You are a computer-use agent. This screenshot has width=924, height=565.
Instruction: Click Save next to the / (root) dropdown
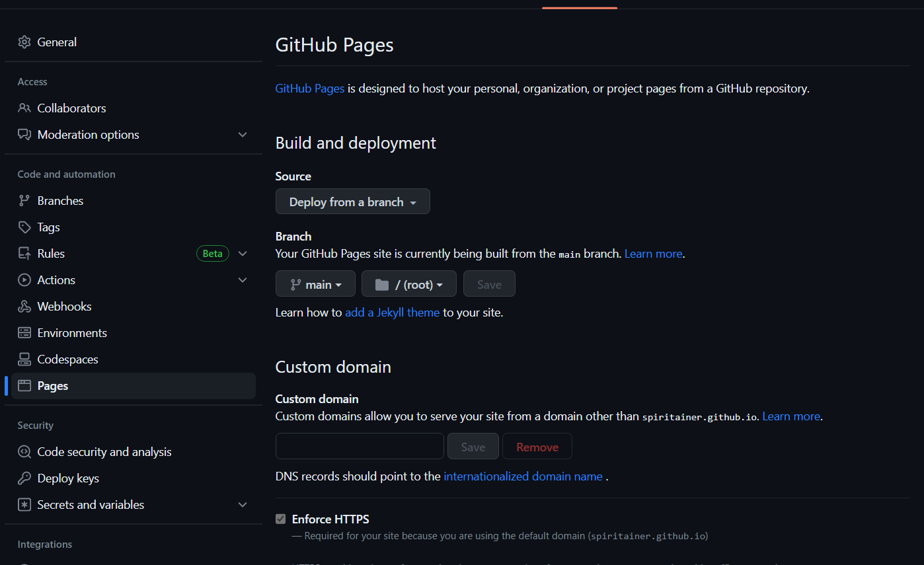click(489, 283)
